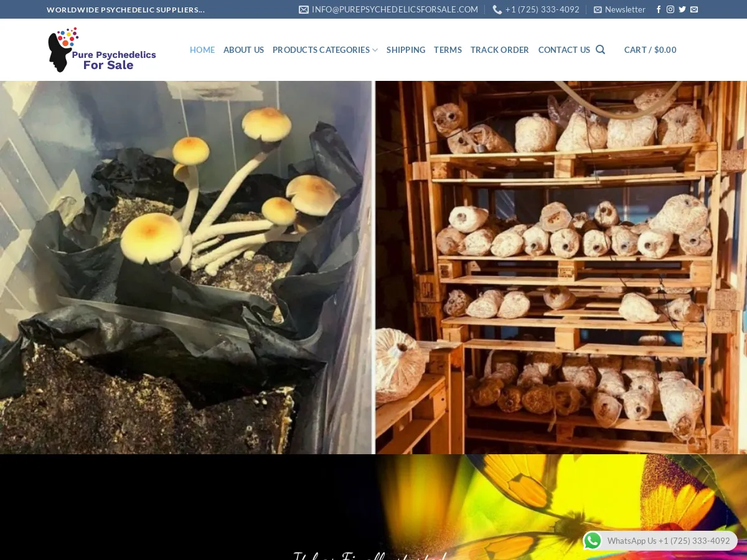Screen dimensions: 747x560
Task: Click the yellow mushrooms banner image
Action: 187,268
